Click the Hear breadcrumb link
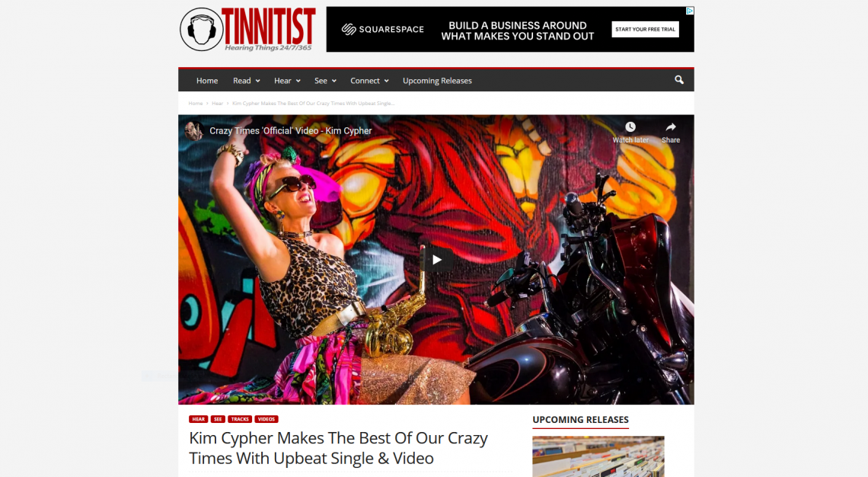868x477 pixels. point(217,104)
